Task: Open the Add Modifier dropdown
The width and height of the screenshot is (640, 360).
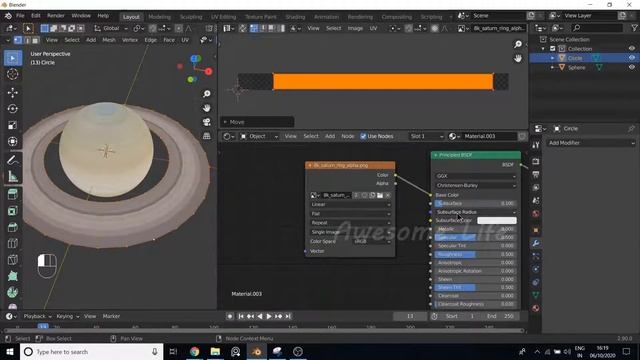Action: [x=591, y=143]
